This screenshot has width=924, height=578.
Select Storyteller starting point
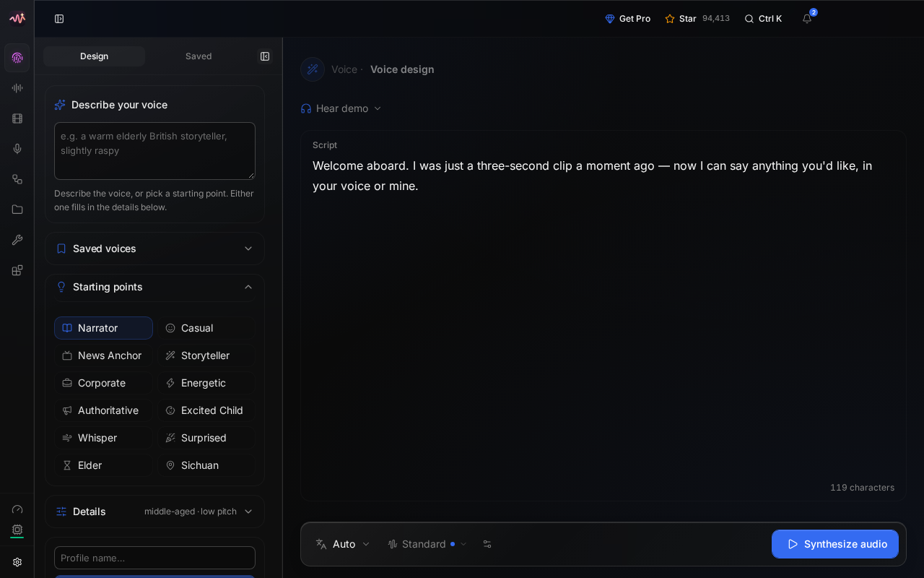coord(206,355)
